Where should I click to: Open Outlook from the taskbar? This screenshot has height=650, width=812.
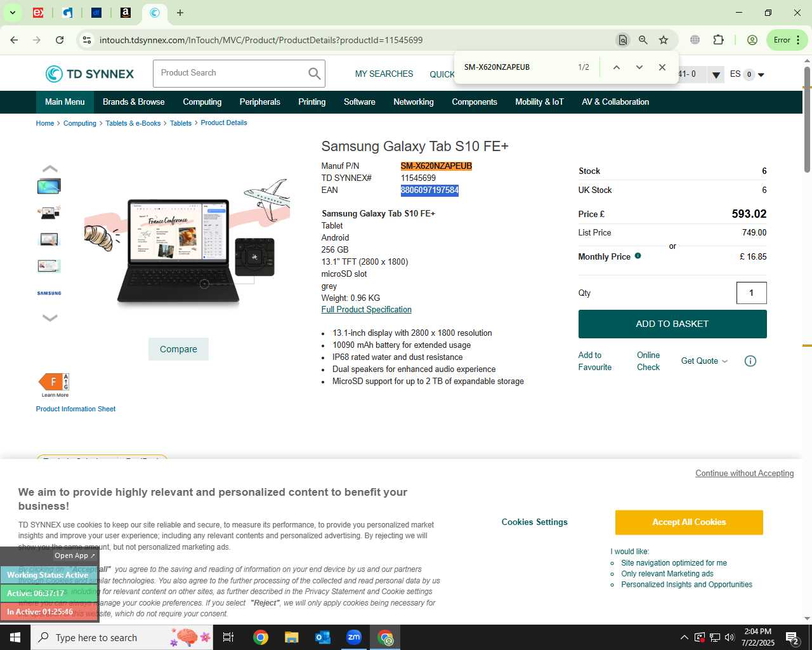click(322, 637)
